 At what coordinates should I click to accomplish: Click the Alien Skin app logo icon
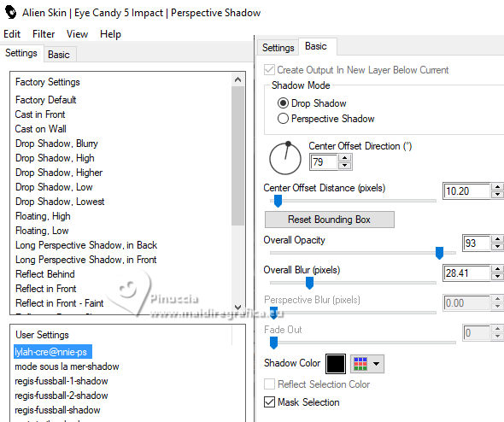click(x=10, y=12)
